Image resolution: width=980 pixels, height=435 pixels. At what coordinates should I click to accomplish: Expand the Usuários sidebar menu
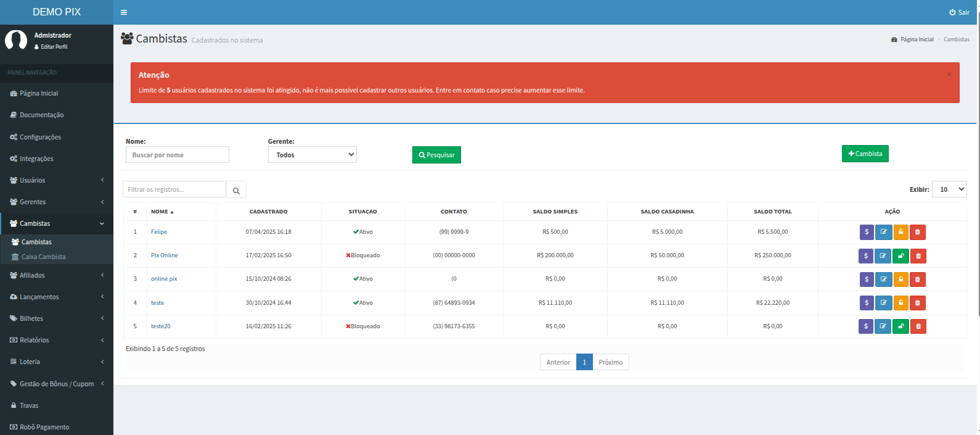[x=57, y=180]
